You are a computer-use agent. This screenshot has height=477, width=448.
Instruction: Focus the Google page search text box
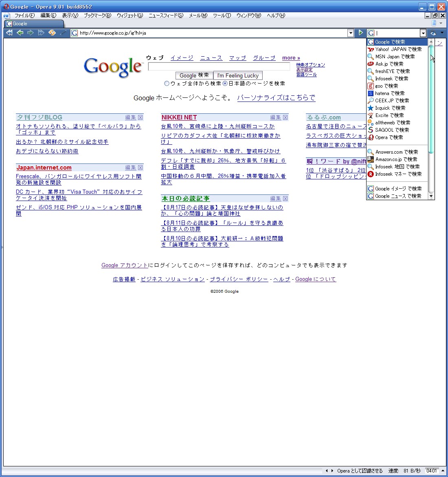(x=219, y=66)
